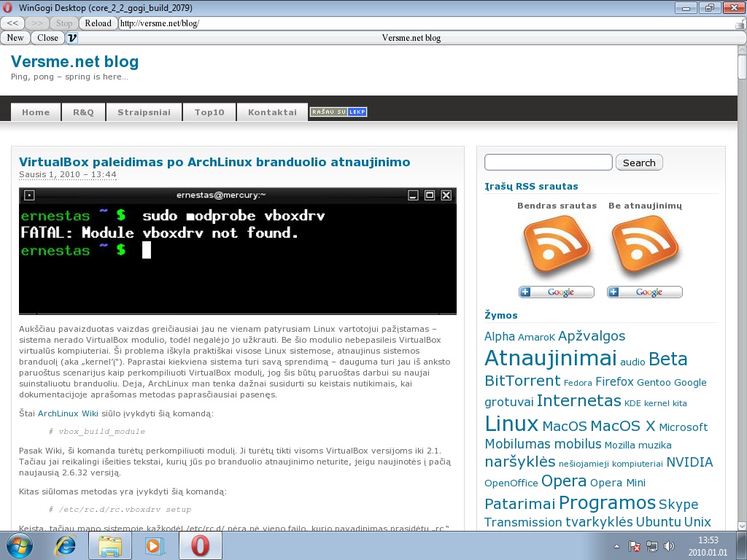Click the Opera icon in taskbar

point(200,546)
